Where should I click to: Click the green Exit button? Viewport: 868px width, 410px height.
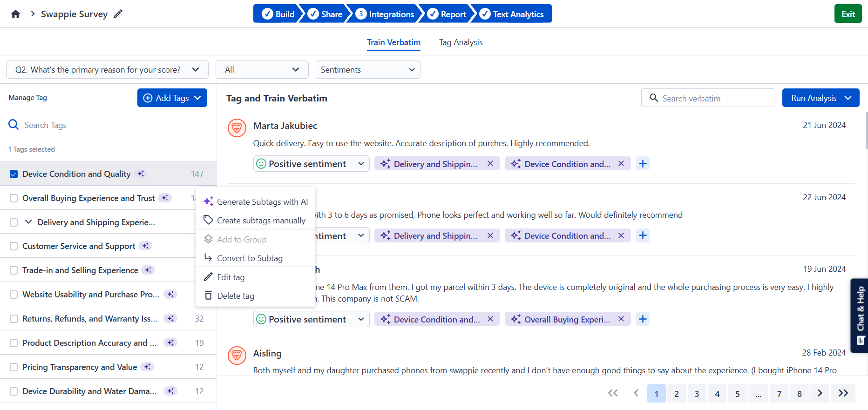tap(848, 14)
